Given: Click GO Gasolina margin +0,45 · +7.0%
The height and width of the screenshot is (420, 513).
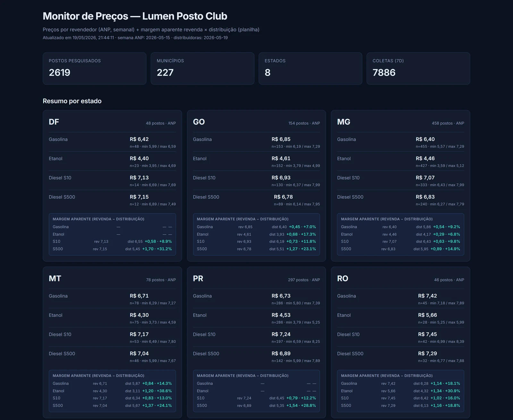Looking at the screenshot, I should click(x=302, y=227).
